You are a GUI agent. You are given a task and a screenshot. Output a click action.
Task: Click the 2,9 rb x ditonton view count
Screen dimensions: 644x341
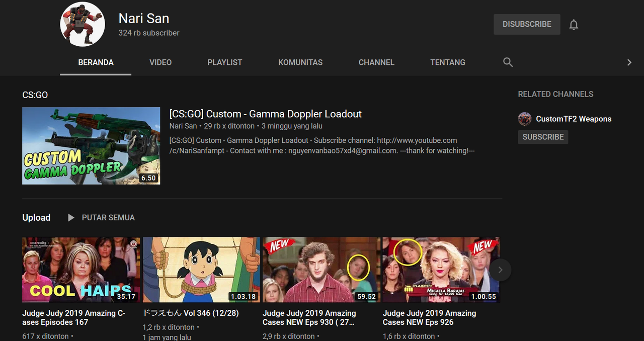tap(289, 336)
